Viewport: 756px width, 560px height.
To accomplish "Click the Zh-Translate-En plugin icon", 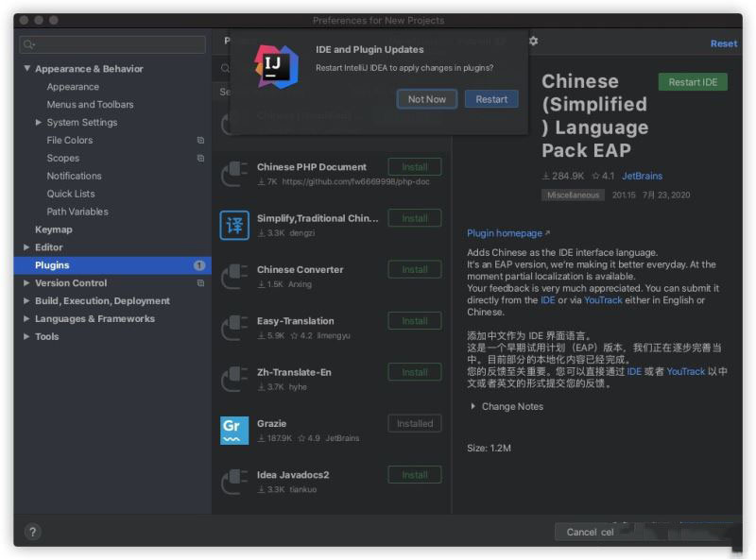I will pyautogui.click(x=234, y=380).
